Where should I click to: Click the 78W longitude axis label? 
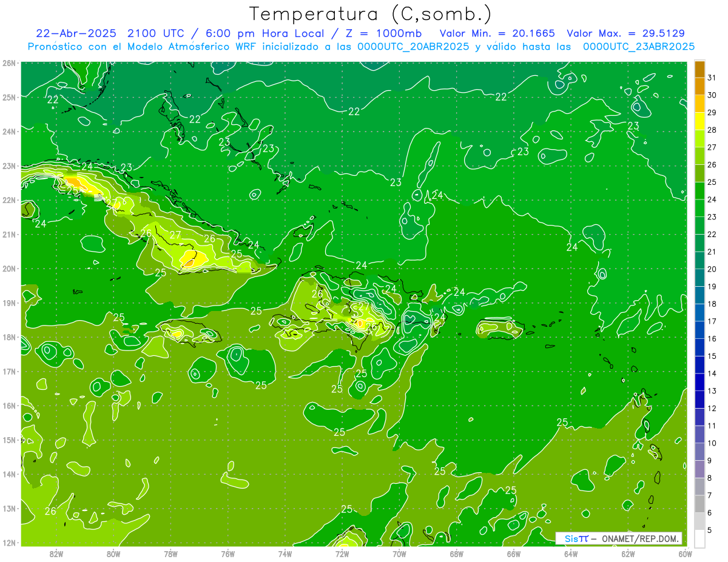pos(170,554)
